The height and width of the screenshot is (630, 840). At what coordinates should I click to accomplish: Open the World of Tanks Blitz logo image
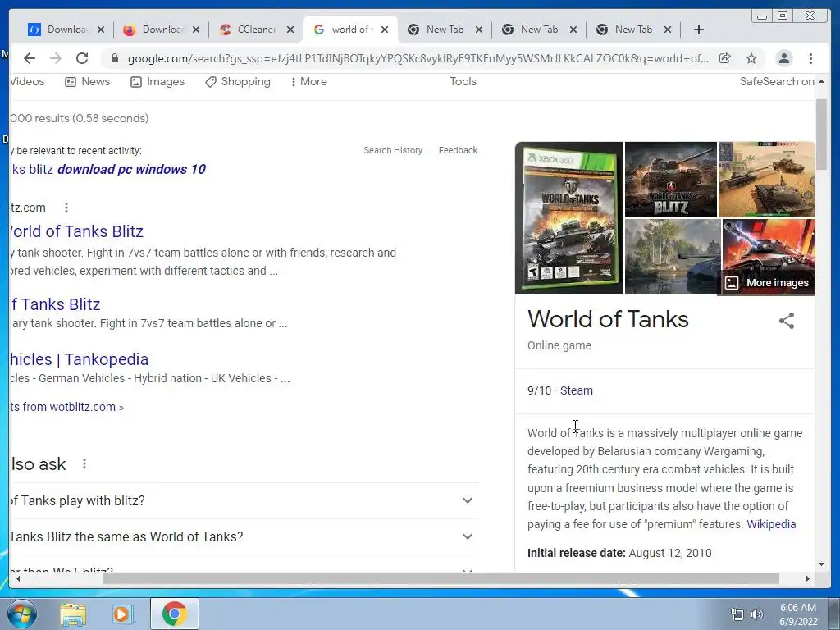[x=671, y=180]
